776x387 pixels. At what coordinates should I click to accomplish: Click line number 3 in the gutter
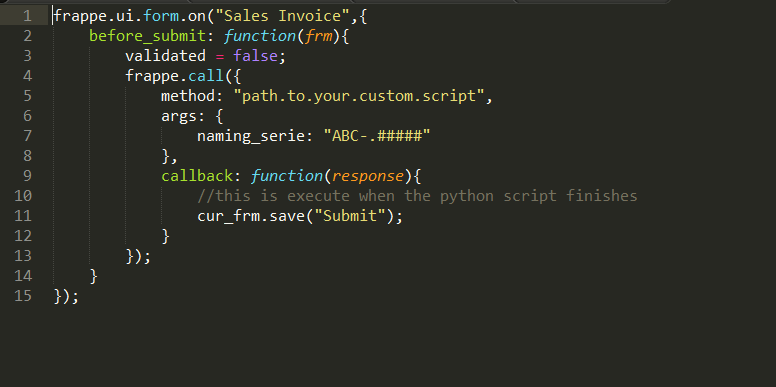(x=27, y=56)
